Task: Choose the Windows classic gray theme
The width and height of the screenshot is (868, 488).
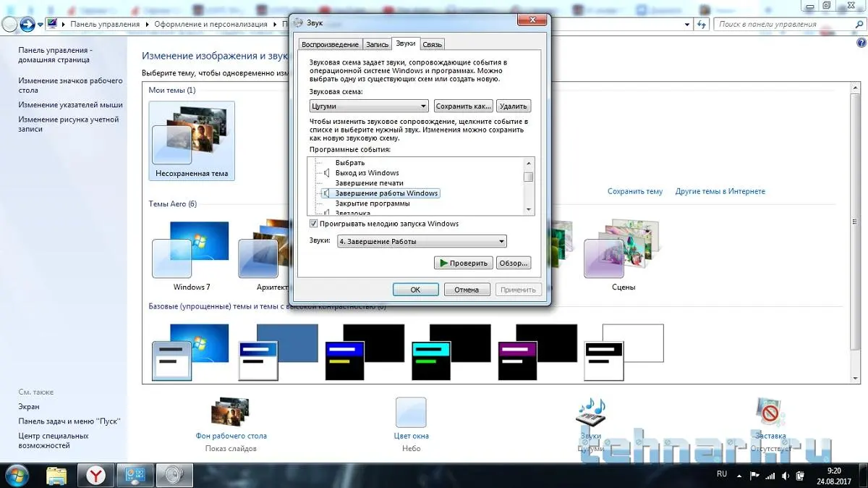Action: tap(278, 352)
